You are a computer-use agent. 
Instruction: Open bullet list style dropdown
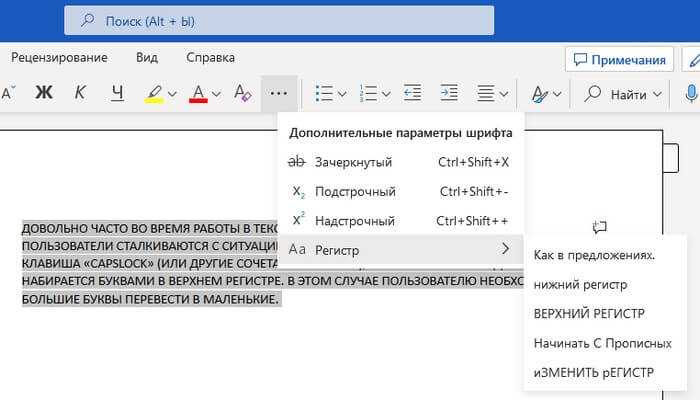(342, 94)
